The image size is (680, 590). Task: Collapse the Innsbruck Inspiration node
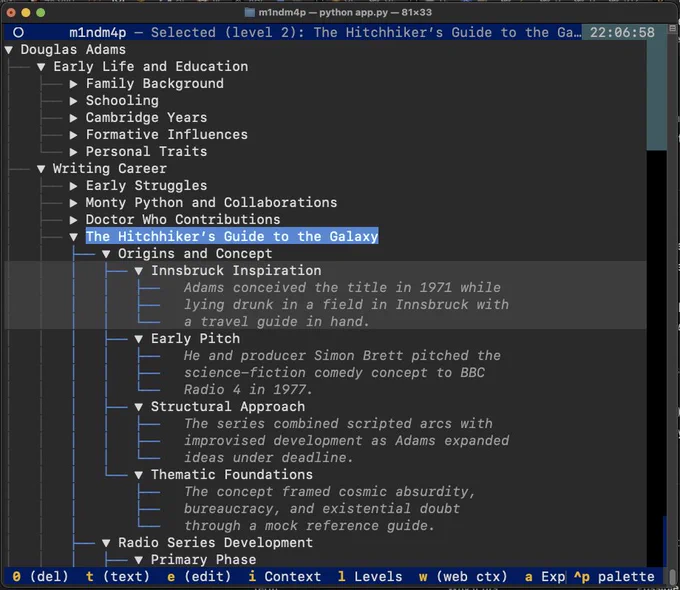pyautogui.click(x=139, y=270)
